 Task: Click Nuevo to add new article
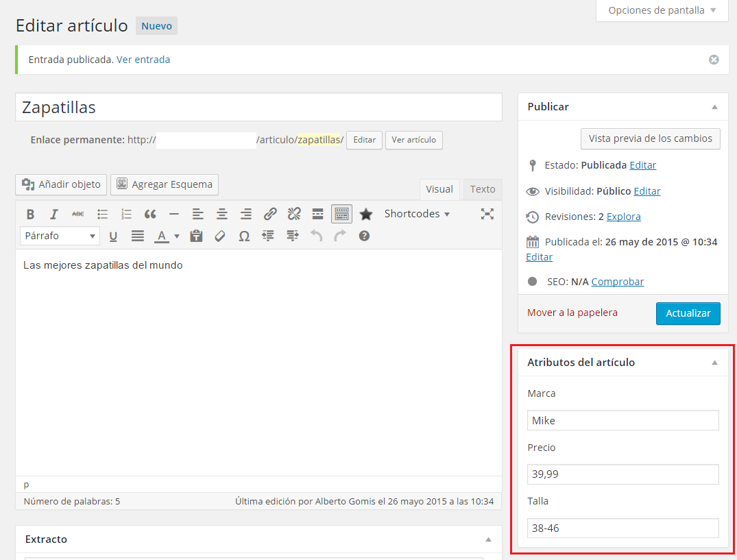(156, 26)
